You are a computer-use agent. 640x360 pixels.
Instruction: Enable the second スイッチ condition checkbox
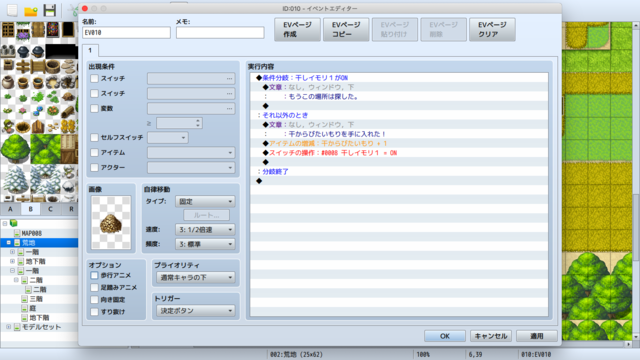click(x=94, y=93)
